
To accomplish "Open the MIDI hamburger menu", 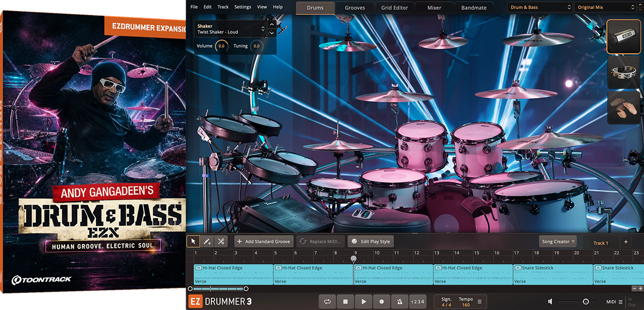I will [x=620, y=302].
